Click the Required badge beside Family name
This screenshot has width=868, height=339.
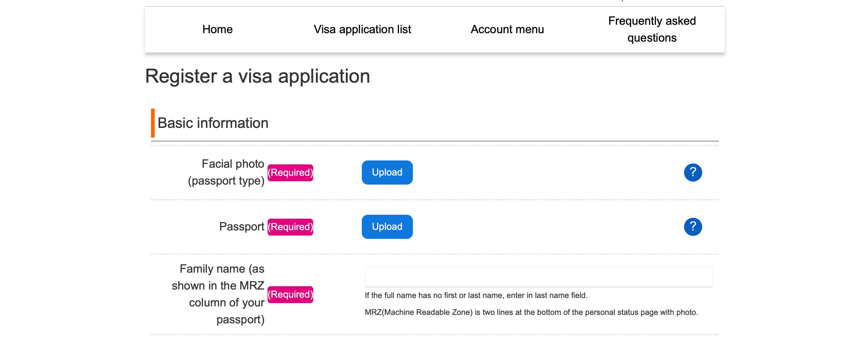point(290,295)
